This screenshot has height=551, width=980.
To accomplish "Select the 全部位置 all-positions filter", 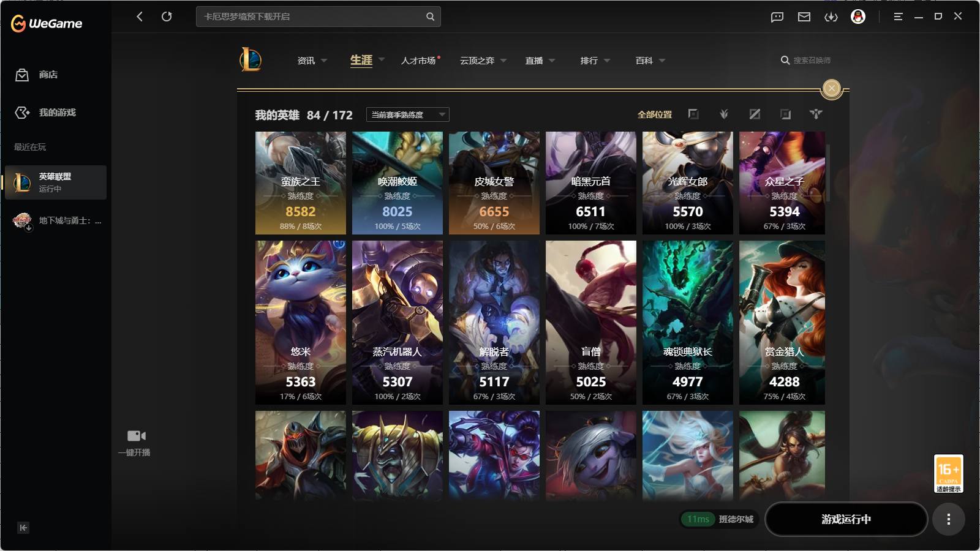I will (x=655, y=114).
